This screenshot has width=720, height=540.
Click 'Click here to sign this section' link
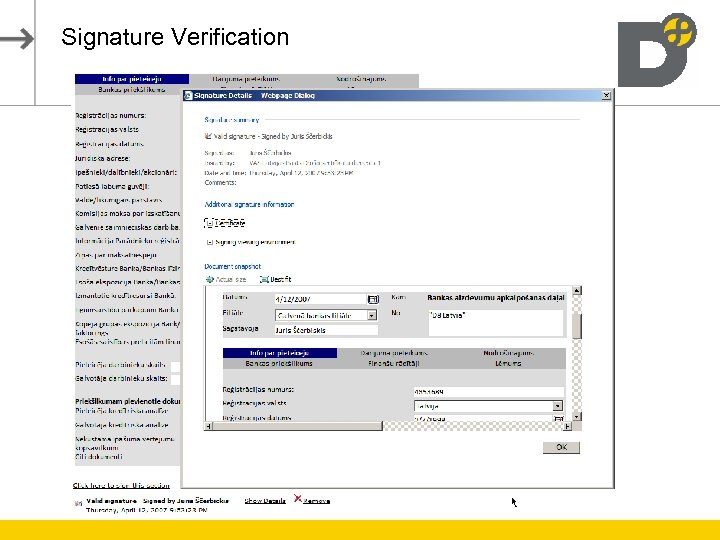click(x=121, y=485)
